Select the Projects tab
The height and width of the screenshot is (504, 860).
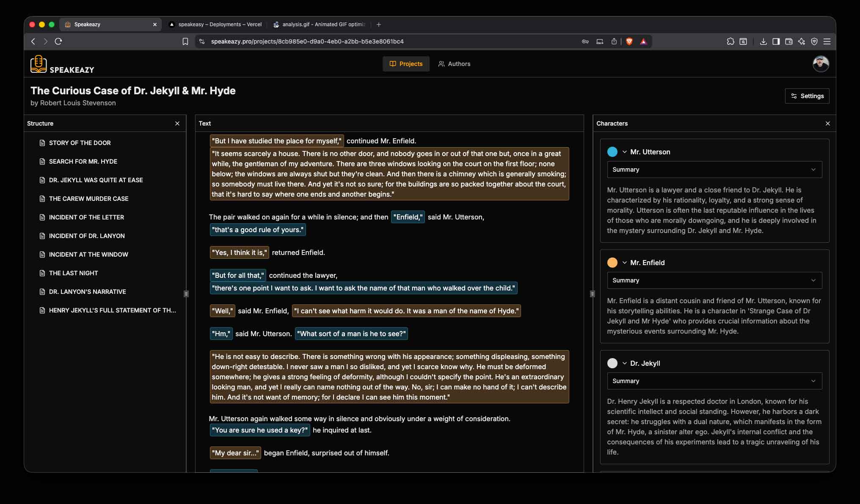click(405, 64)
